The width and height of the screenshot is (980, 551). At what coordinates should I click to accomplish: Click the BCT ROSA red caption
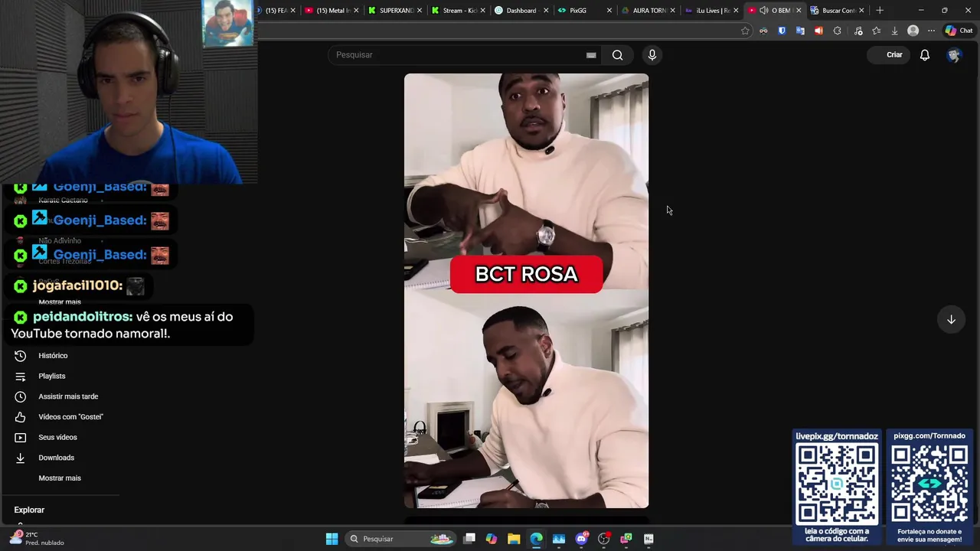pos(526,274)
